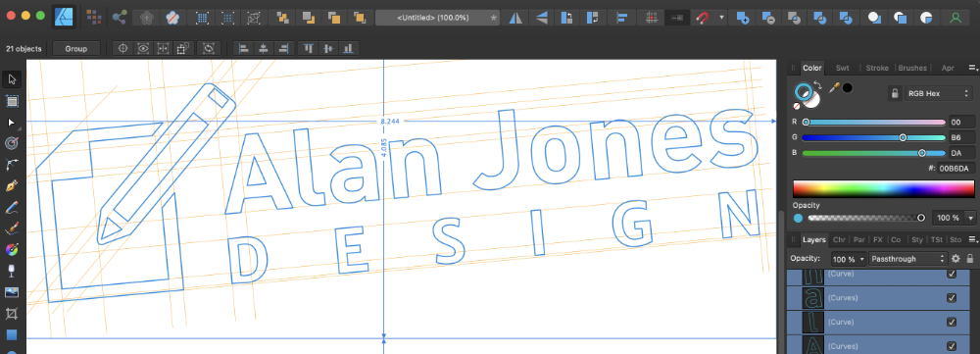Switch to the Brushes tab
The height and width of the screenshot is (354, 980).
pos(912,68)
